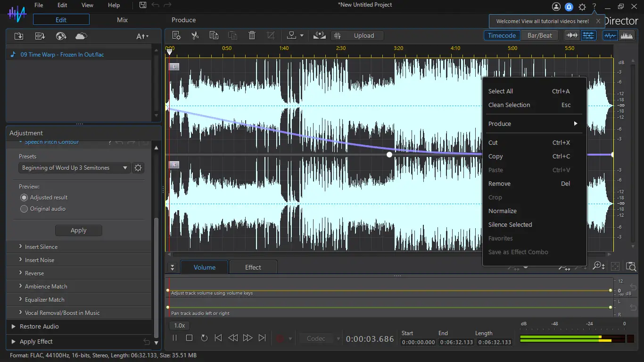The image size is (644, 362).
Task: Expand the Insert Noise section
Action: pos(40,260)
